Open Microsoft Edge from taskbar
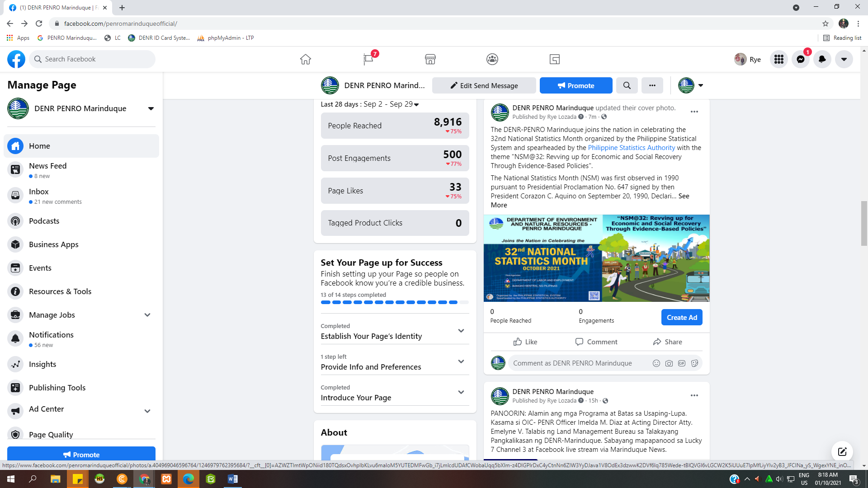Image resolution: width=868 pixels, height=488 pixels. (188, 479)
